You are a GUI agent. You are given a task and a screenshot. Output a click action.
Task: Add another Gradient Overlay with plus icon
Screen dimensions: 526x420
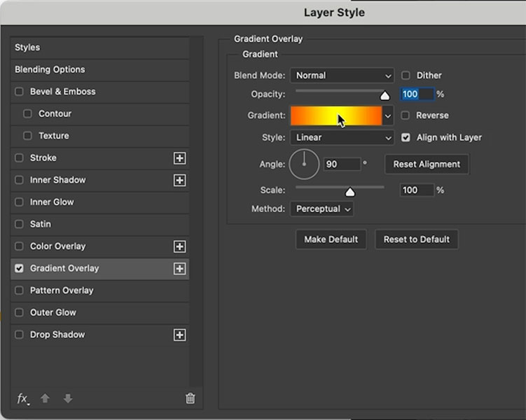point(179,269)
